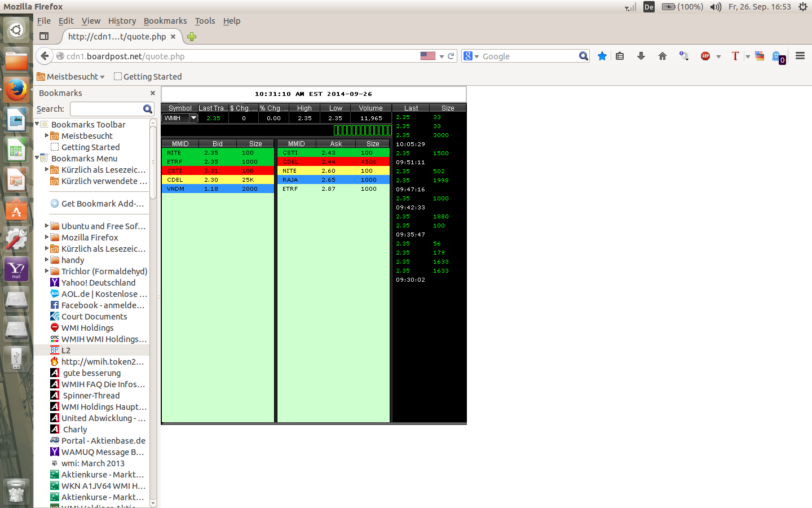This screenshot has height=508, width=812.
Task: Open the Tools menu
Action: (205, 21)
